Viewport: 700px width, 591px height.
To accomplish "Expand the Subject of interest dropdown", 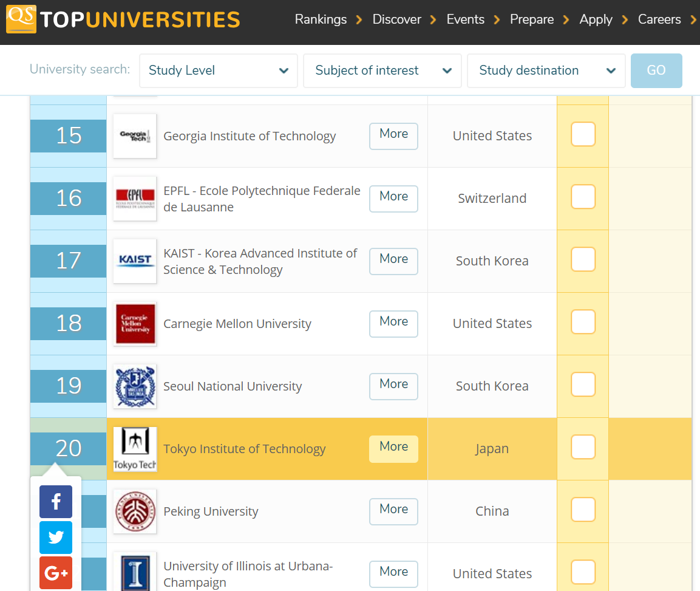I will [382, 70].
